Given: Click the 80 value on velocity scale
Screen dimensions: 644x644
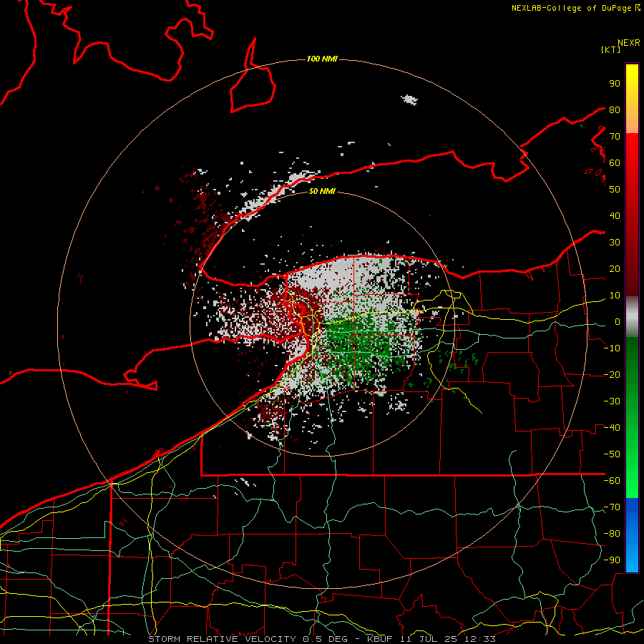Looking at the screenshot, I should (615, 109).
